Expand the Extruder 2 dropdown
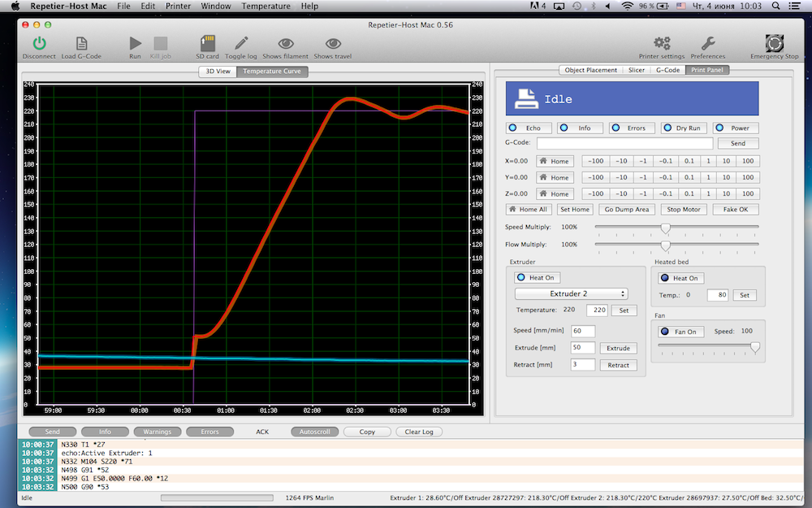The width and height of the screenshot is (812, 508). click(x=572, y=293)
